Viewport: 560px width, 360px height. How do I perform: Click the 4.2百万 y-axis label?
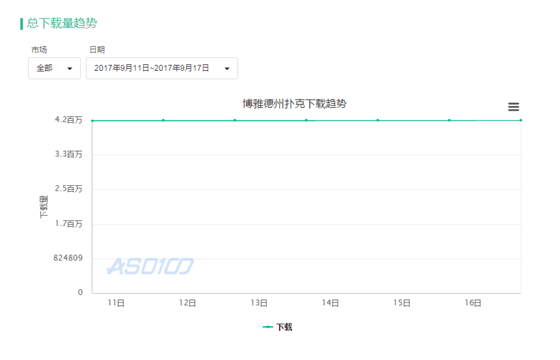[x=68, y=120]
